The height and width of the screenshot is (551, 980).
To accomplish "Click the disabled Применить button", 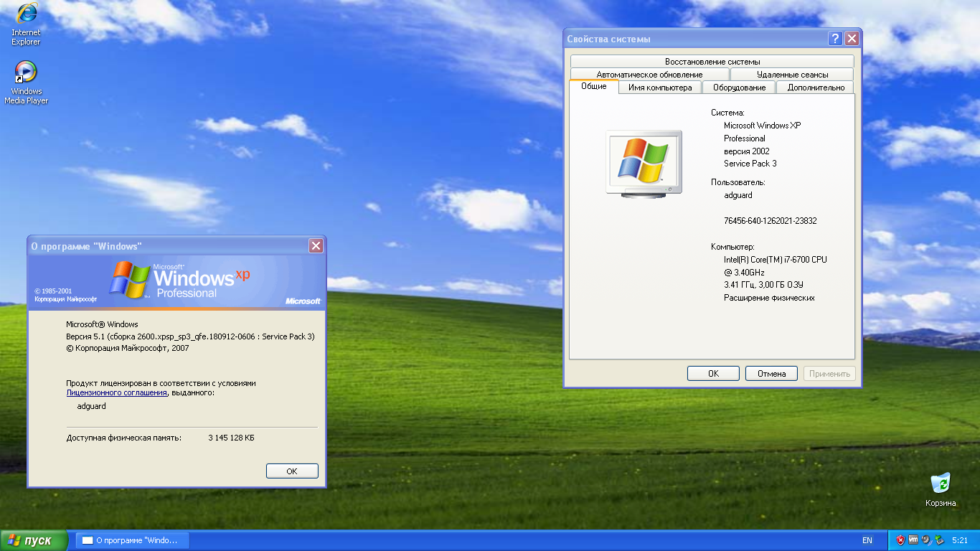I will (829, 373).
